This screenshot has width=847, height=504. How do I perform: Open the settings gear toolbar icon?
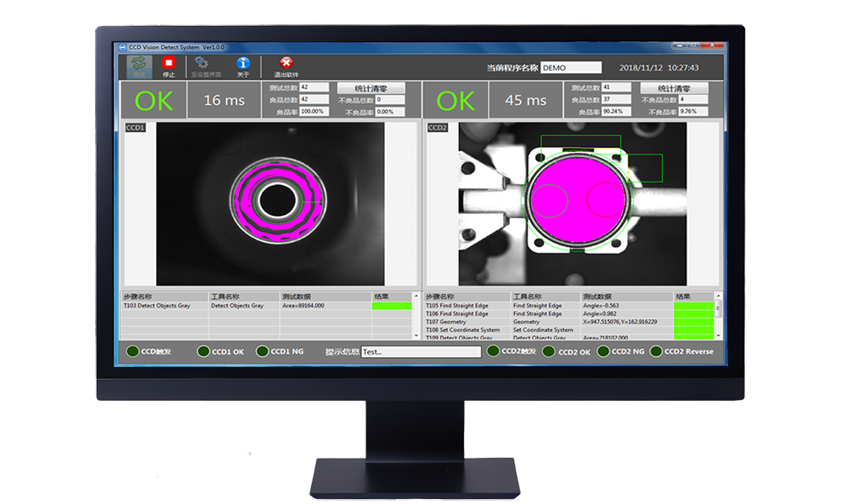pos(202,65)
